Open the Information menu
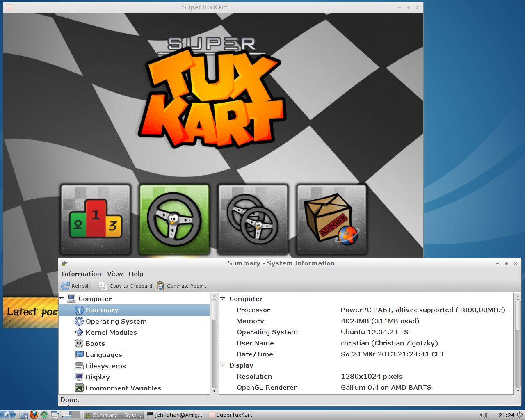 [81, 274]
